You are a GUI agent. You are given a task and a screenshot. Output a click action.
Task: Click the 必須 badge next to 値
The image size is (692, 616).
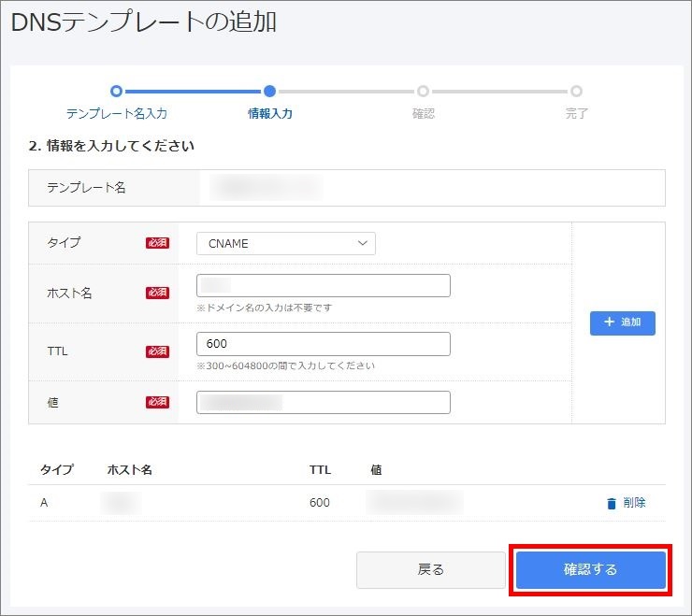[x=157, y=402]
